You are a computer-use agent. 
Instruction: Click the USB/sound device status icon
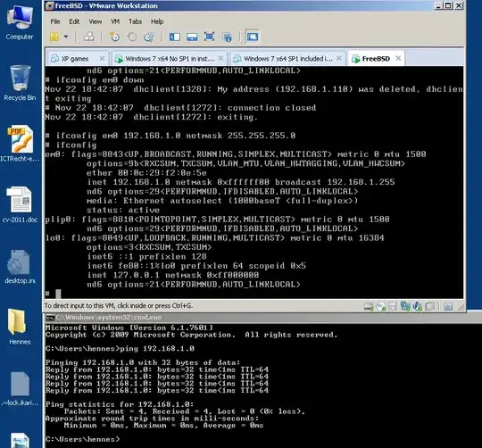coord(418,306)
